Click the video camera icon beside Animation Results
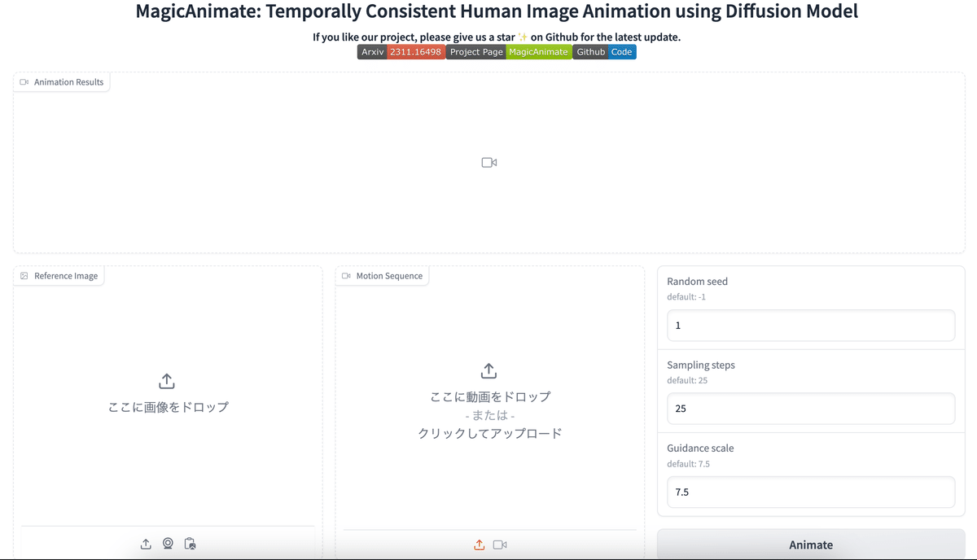 coord(24,81)
